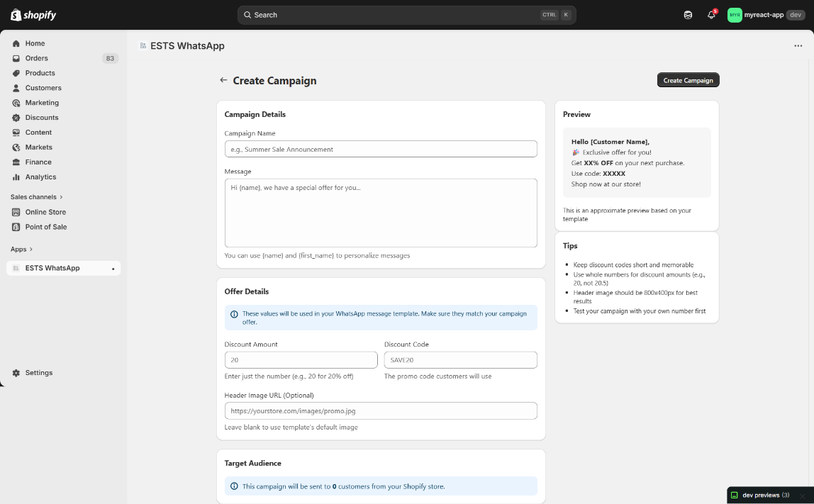
Task: Click inside the Message text area
Action: pyautogui.click(x=380, y=213)
